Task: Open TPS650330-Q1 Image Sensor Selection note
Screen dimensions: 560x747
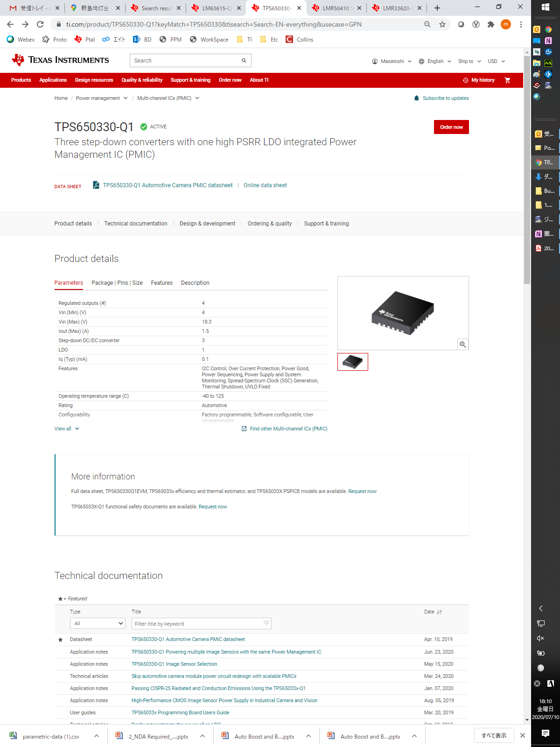Action: pyautogui.click(x=174, y=664)
